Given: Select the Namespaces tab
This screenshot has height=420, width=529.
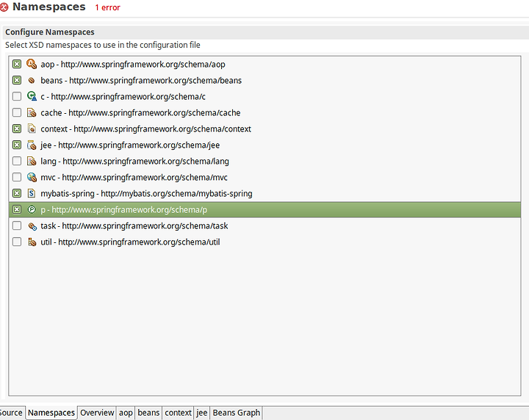Looking at the screenshot, I should 51,413.
